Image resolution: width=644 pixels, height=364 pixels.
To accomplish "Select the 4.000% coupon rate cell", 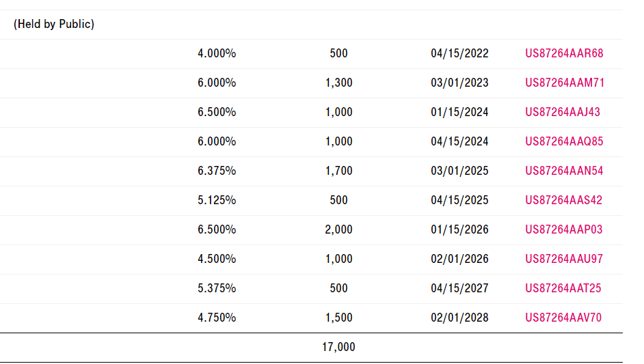I will [217, 53].
